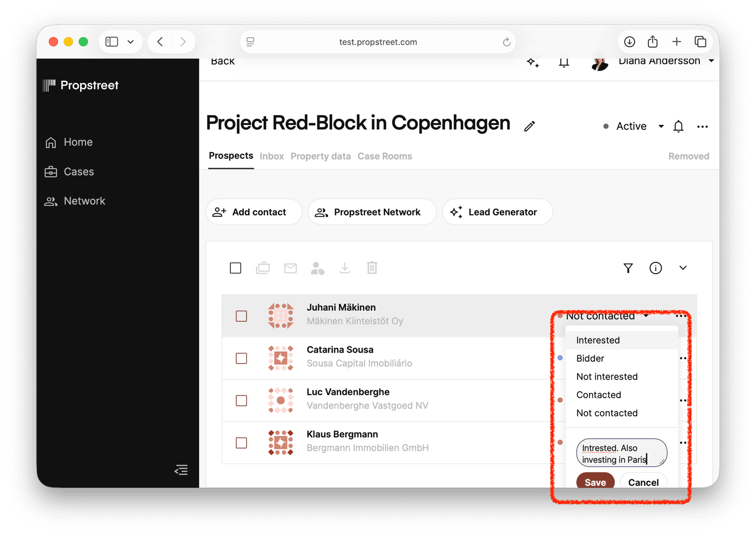Toggle the browser sidebar icon
The image size is (756, 536).
coord(112,42)
